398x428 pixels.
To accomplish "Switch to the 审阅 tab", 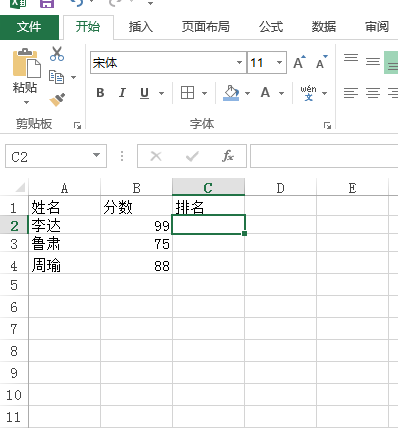I will 377,27.
